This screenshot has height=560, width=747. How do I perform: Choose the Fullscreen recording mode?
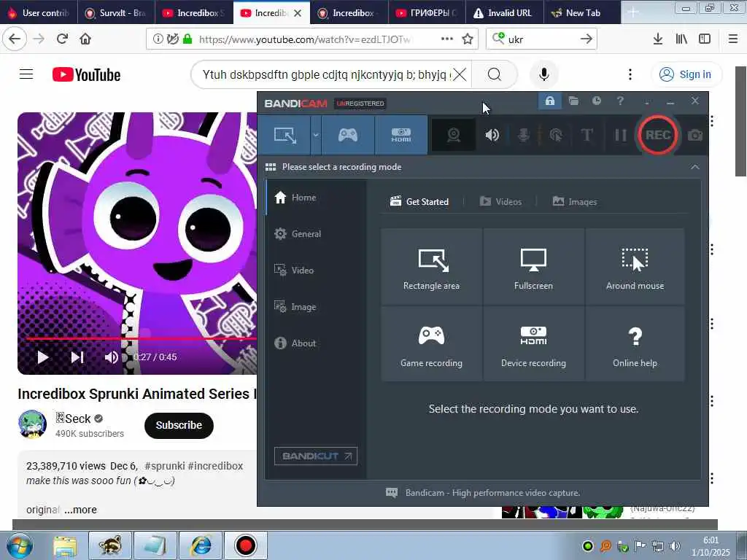click(x=533, y=267)
